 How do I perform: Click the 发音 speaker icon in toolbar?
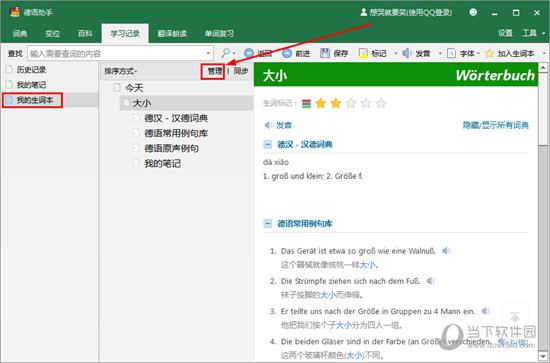tap(407, 53)
